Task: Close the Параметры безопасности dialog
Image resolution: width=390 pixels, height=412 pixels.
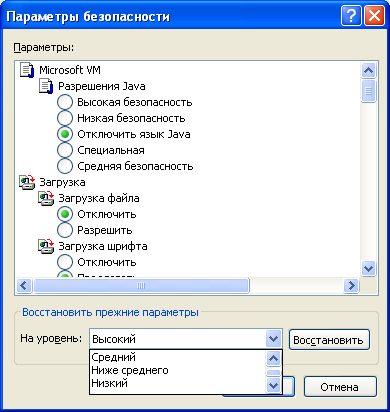Action: (x=374, y=16)
